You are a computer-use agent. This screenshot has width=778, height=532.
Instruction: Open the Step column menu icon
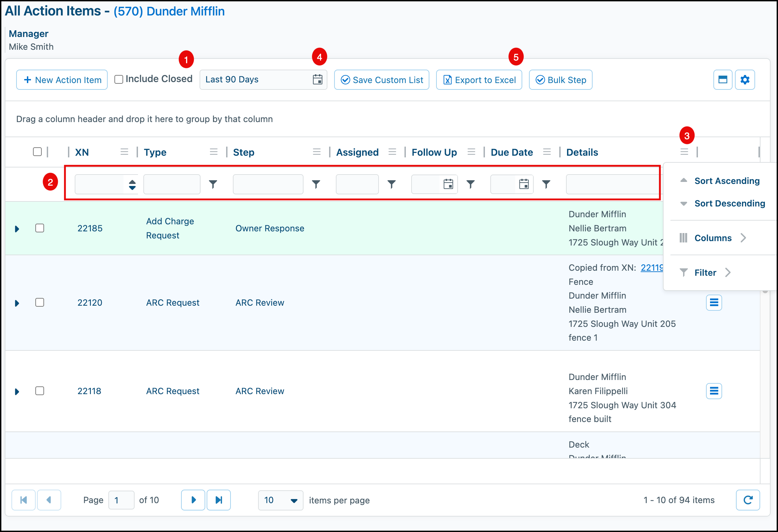[x=317, y=152]
